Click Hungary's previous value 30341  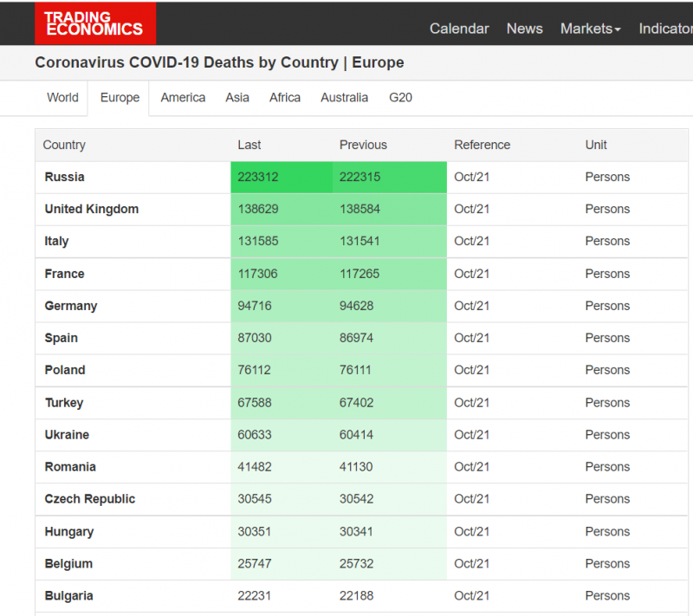click(x=356, y=532)
